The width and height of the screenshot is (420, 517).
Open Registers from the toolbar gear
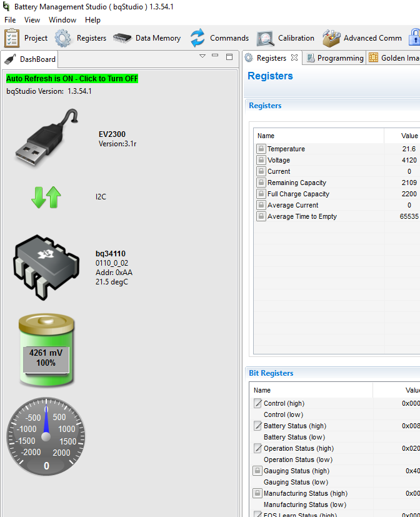point(62,38)
